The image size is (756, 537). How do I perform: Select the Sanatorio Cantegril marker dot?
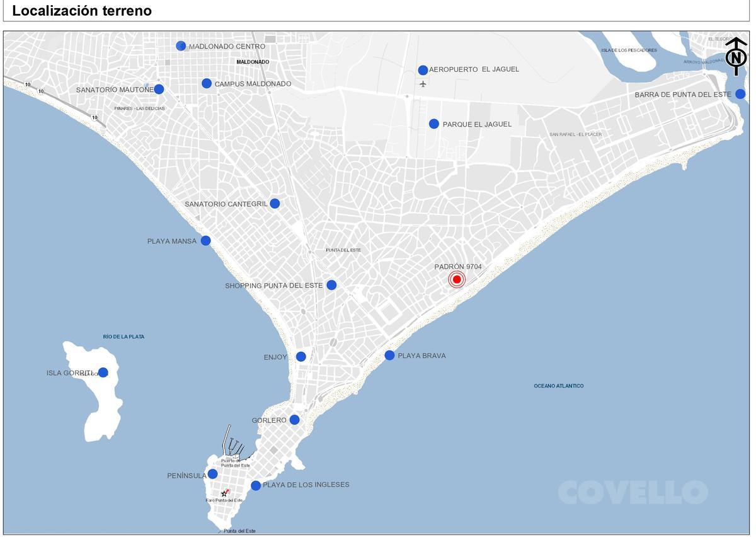tap(275, 203)
